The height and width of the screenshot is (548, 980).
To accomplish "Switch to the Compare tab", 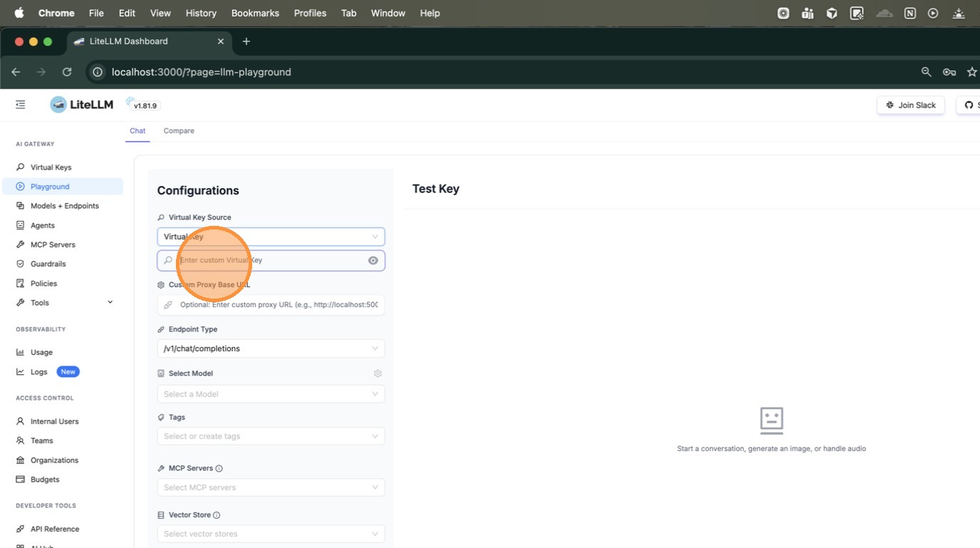I will coord(179,131).
